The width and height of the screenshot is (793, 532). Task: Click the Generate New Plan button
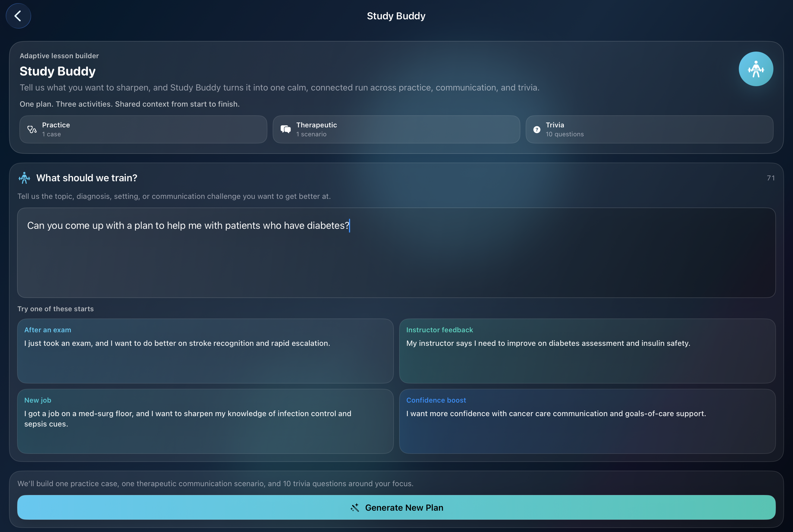coord(396,507)
